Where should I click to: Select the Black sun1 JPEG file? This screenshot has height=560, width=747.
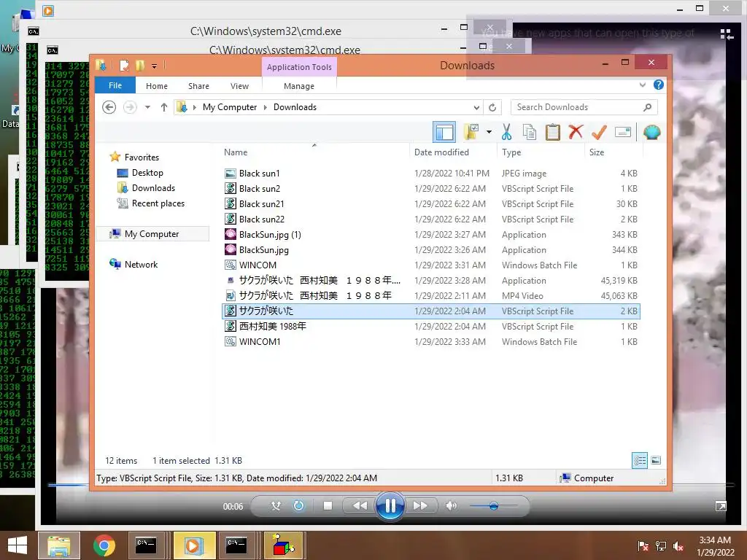click(430, 174)
